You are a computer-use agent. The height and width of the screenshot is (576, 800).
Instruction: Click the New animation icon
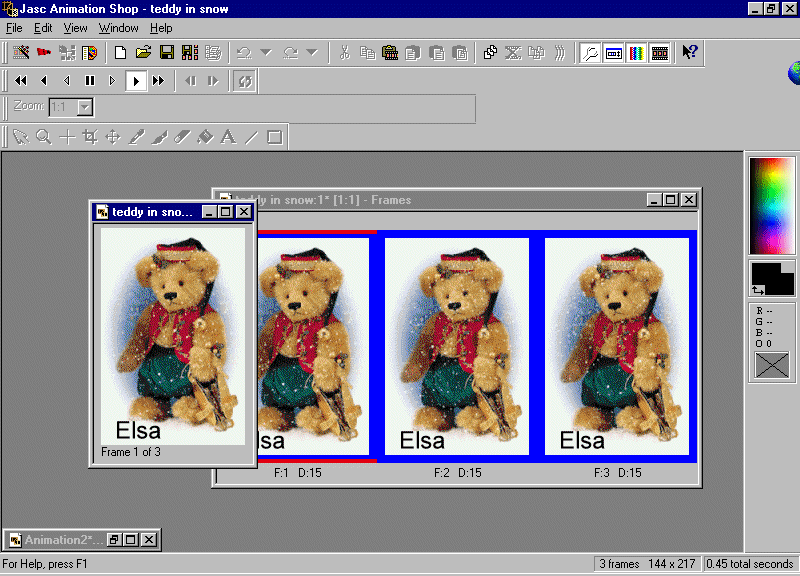coord(120,52)
